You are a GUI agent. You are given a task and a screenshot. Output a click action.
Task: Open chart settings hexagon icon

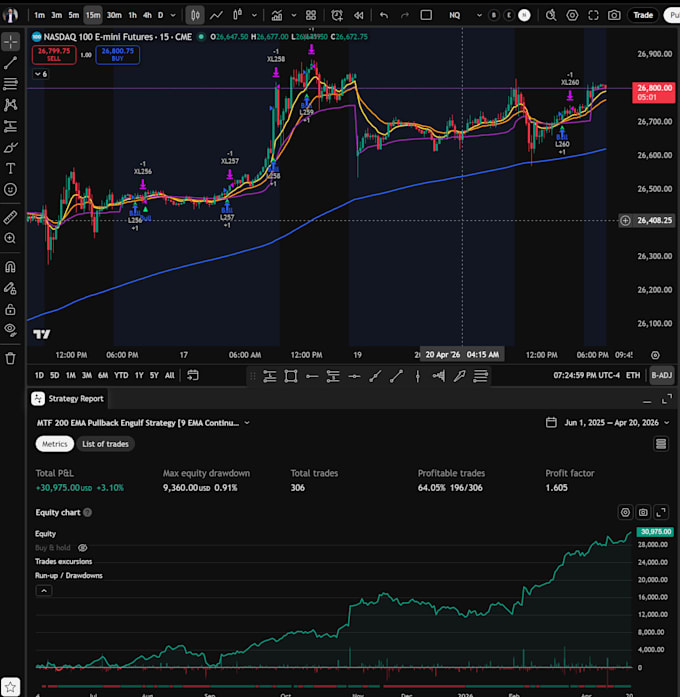(x=572, y=15)
